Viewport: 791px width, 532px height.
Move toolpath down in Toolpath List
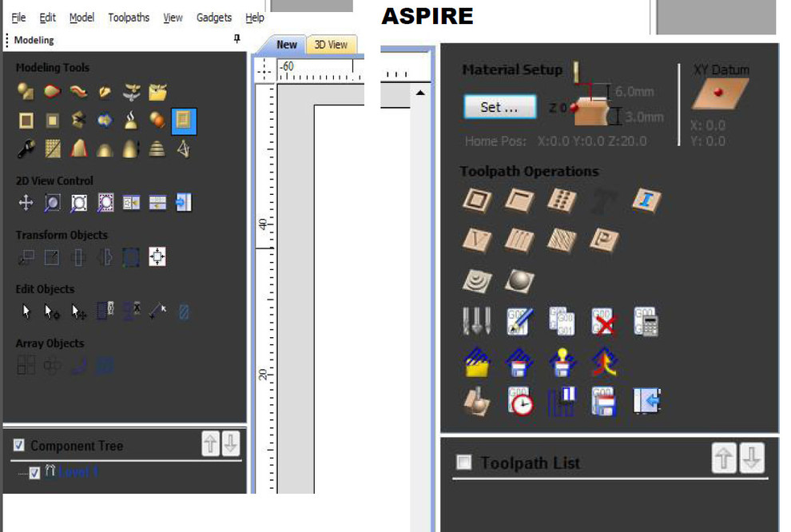click(x=752, y=458)
